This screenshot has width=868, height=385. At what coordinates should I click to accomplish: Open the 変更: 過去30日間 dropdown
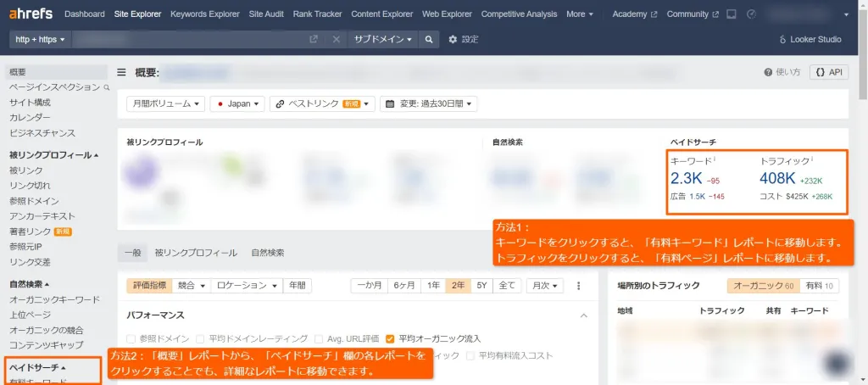[x=428, y=103]
